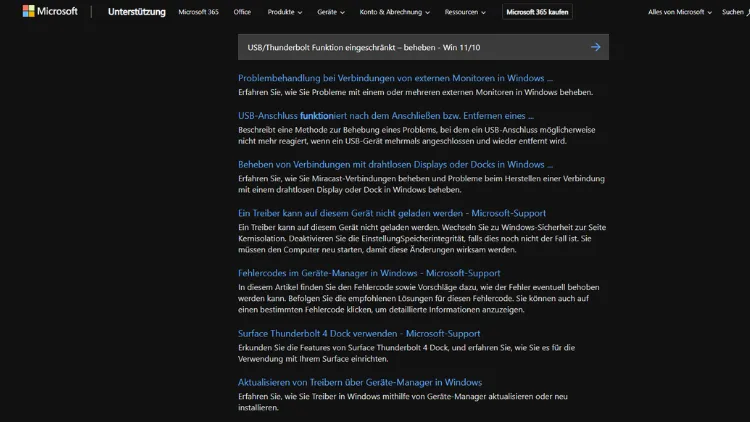Click text 'Erkunden Sie die Features von Surface'
The width and height of the screenshot is (750, 422).
[x=306, y=347]
